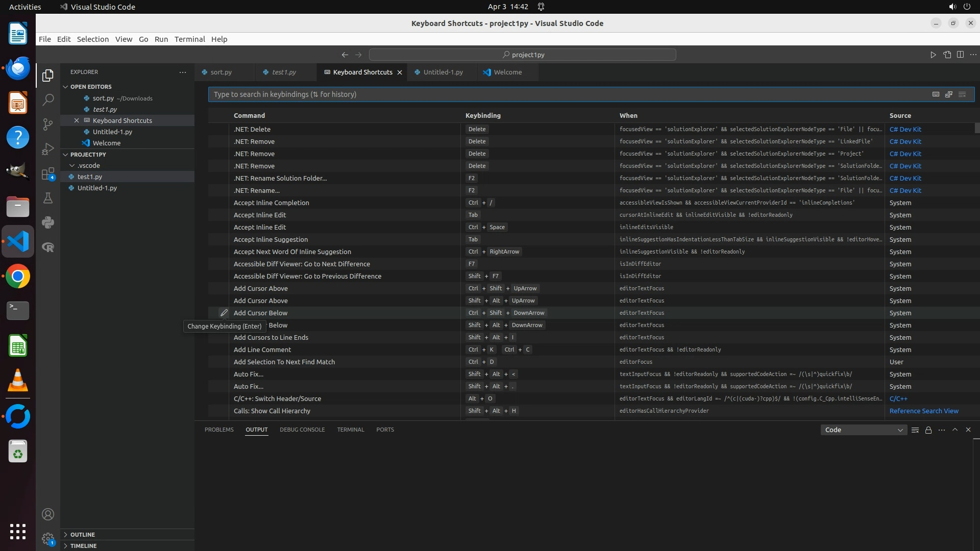Viewport: 980px width, 551px height.
Task: Toggle Sort by Precedence in keybindings search
Action: pos(949,94)
